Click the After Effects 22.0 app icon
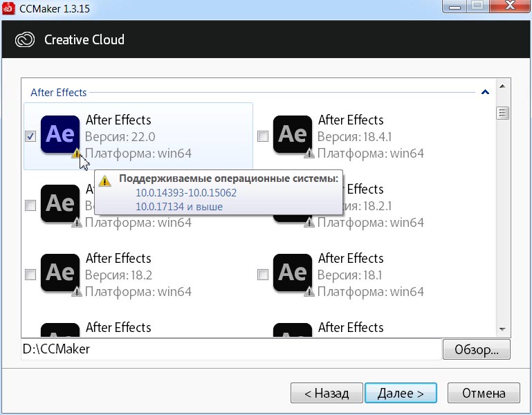The image size is (532, 415). tap(60, 134)
